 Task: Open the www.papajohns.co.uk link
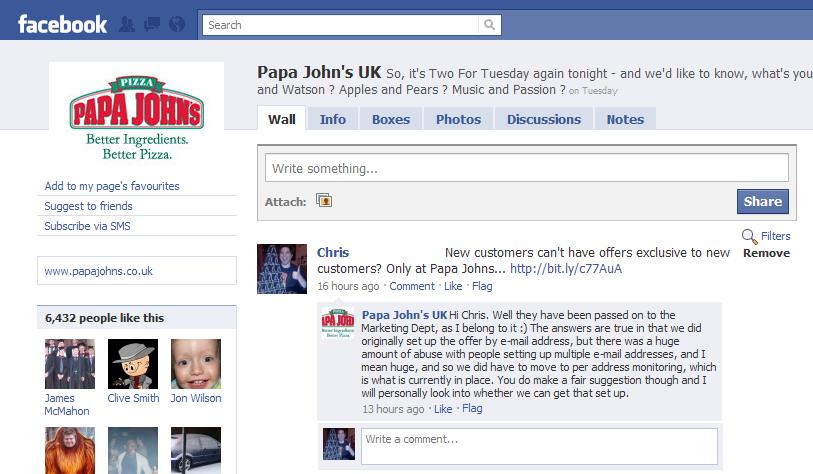[99, 271]
